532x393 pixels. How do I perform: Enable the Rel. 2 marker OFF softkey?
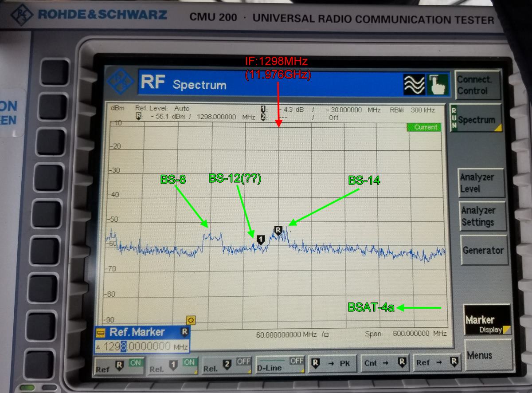pos(227,366)
